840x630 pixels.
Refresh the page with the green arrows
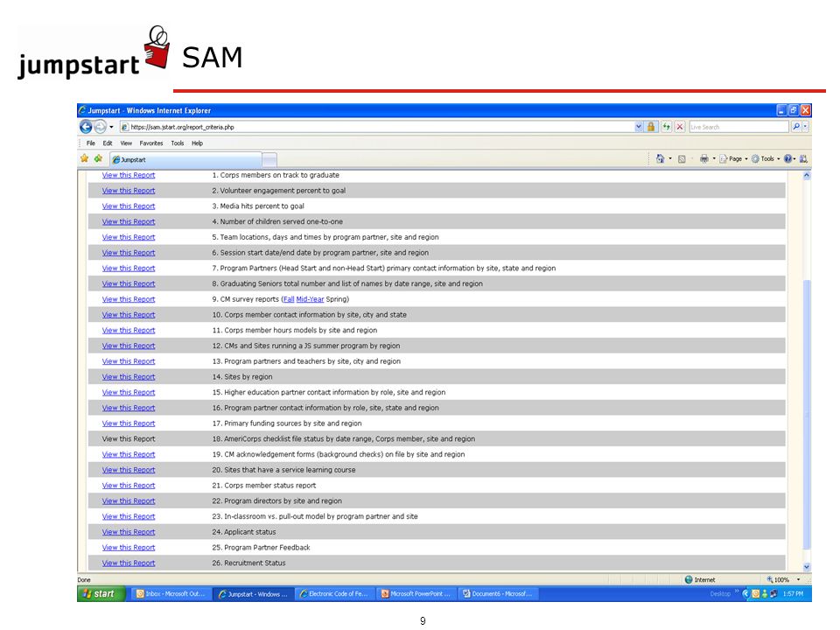[666, 127]
